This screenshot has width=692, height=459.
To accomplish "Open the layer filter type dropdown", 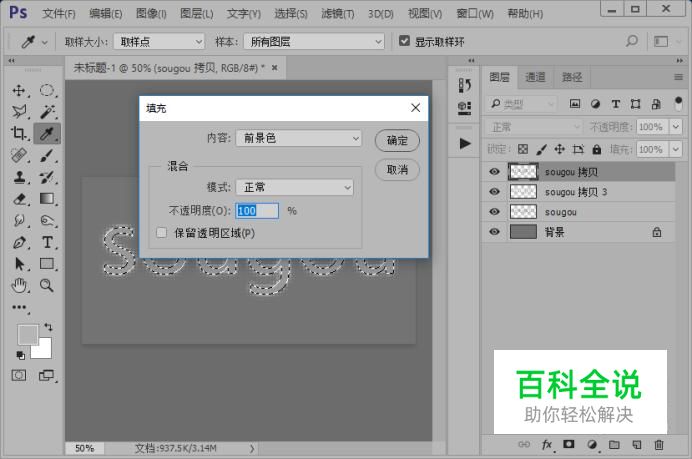I will [x=522, y=104].
